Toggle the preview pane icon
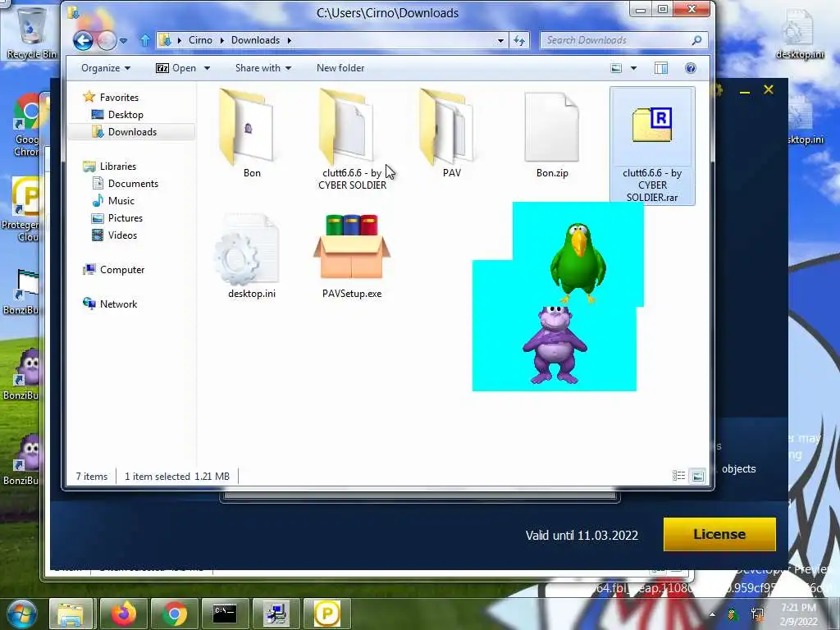This screenshot has width=840, height=630. tap(661, 68)
